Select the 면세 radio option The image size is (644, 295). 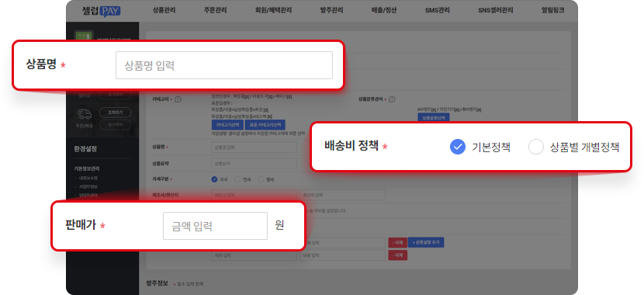[237, 179]
